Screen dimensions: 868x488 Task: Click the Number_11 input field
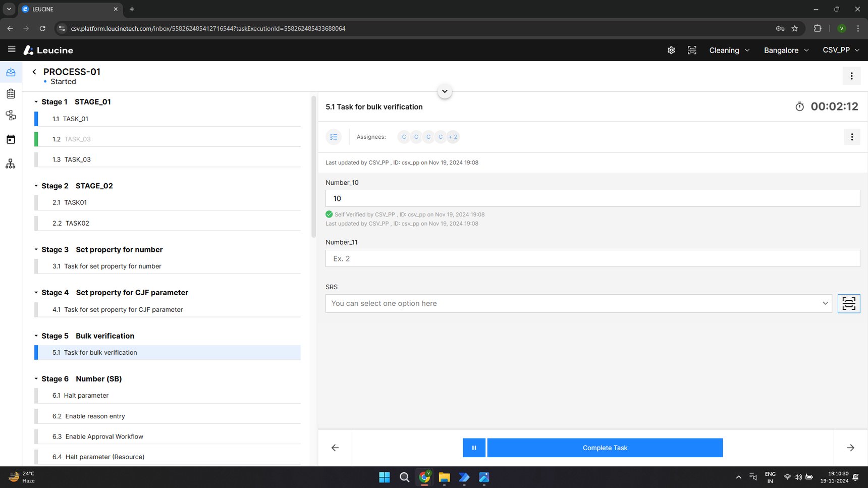click(x=592, y=258)
